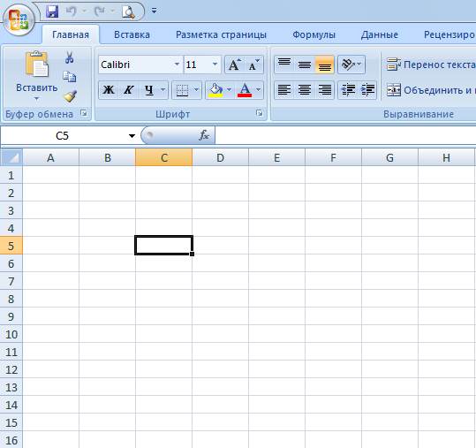Expand the fill color palette arrow
This screenshot has width=476, height=448.
[x=230, y=90]
